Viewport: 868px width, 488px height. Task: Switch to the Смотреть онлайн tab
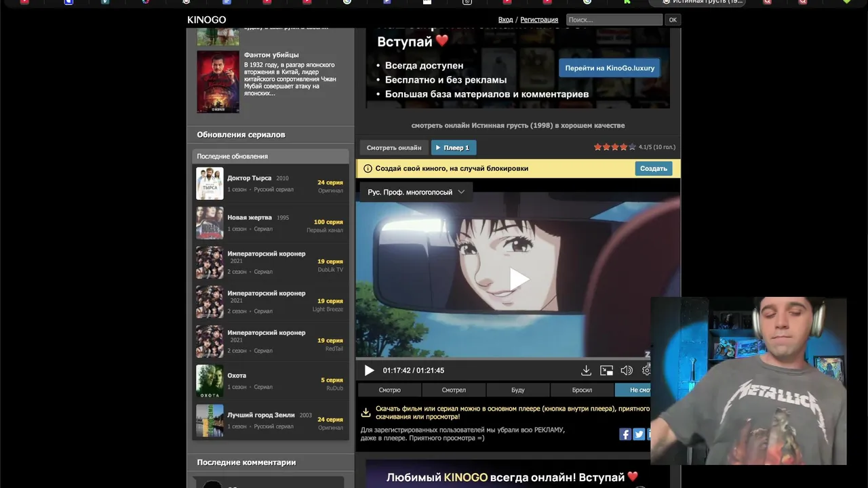click(x=394, y=148)
